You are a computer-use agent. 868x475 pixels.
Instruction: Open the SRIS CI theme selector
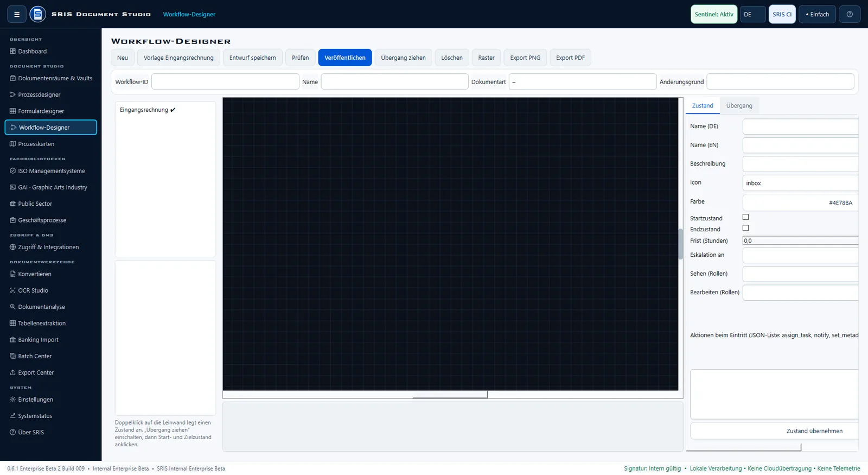point(782,14)
